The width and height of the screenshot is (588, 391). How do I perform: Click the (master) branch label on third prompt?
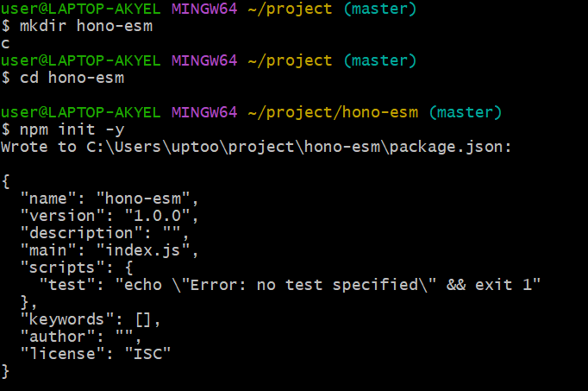click(x=465, y=112)
